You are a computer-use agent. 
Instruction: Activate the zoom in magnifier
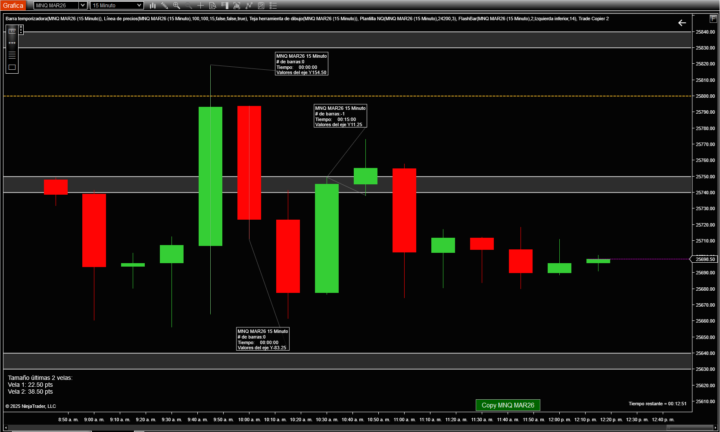click(x=176, y=6)
